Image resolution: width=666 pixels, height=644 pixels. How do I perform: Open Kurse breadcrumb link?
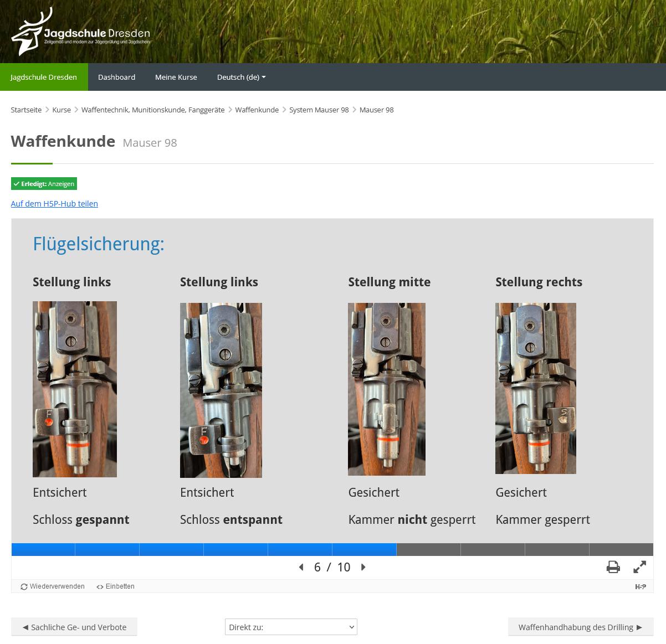coord(62,110)
